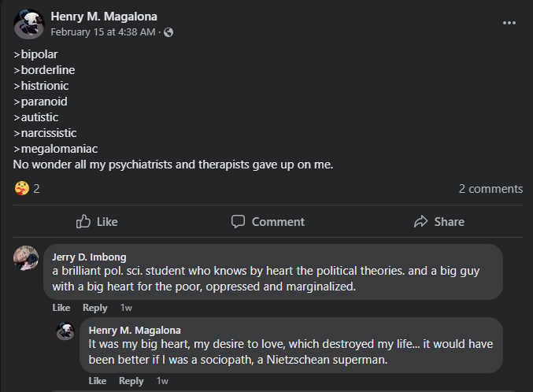Image resolution: width=533 pixels, height=392 pixels.
Task: Reply to Jerry D. Imbong's comment
Action: 95,308
